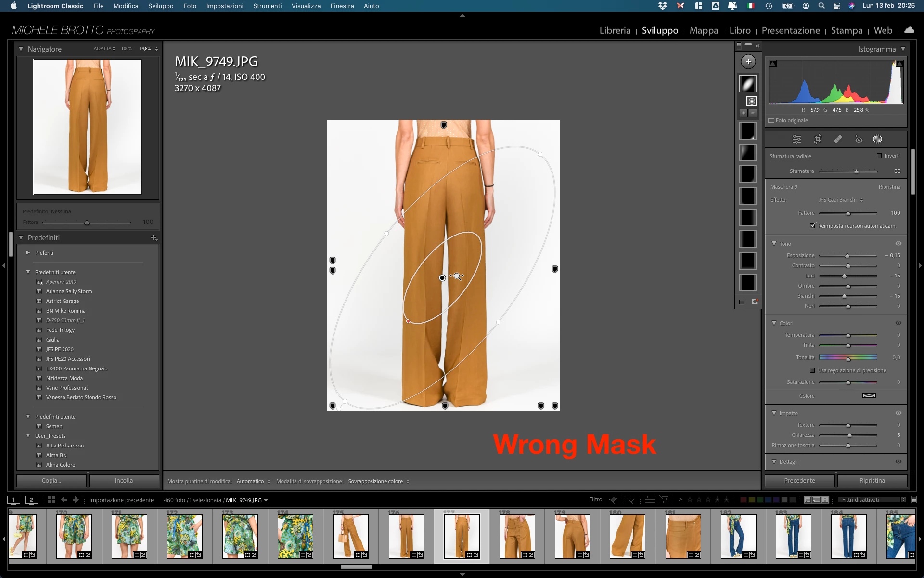Screen dimensions: 924x578
Task: Select the Red Eye correction tool
Action: pos(859,139)
